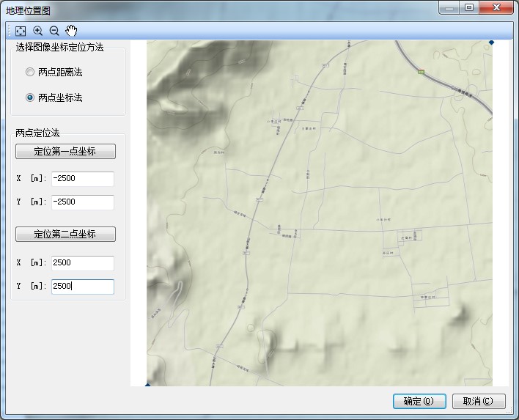
Task: Click the bottom-left diamond map marker
Action: 147,384
